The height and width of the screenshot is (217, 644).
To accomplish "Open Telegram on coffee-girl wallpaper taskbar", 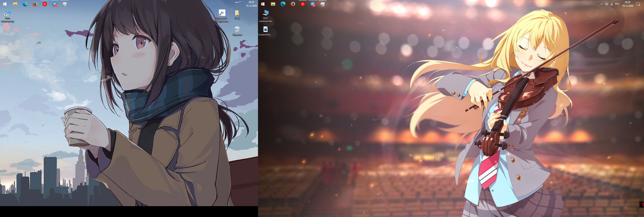I will coord(55,4).
